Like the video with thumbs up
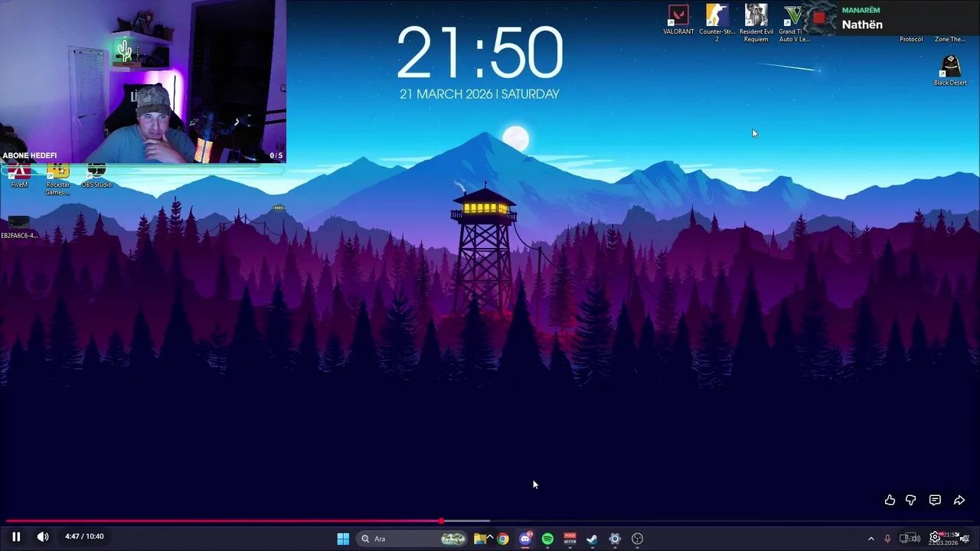Viewport: 980px width, 551px height. coord(890,500)
